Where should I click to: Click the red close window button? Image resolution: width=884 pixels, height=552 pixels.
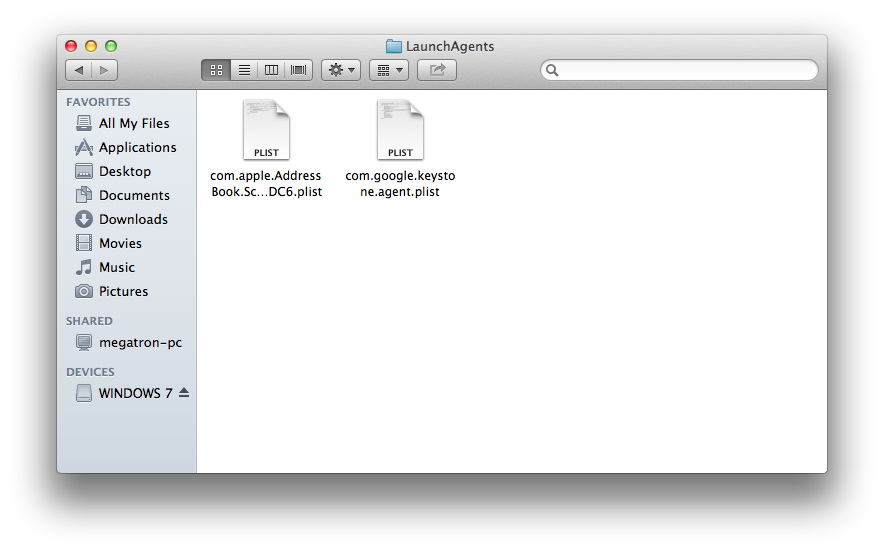[71, 46]
